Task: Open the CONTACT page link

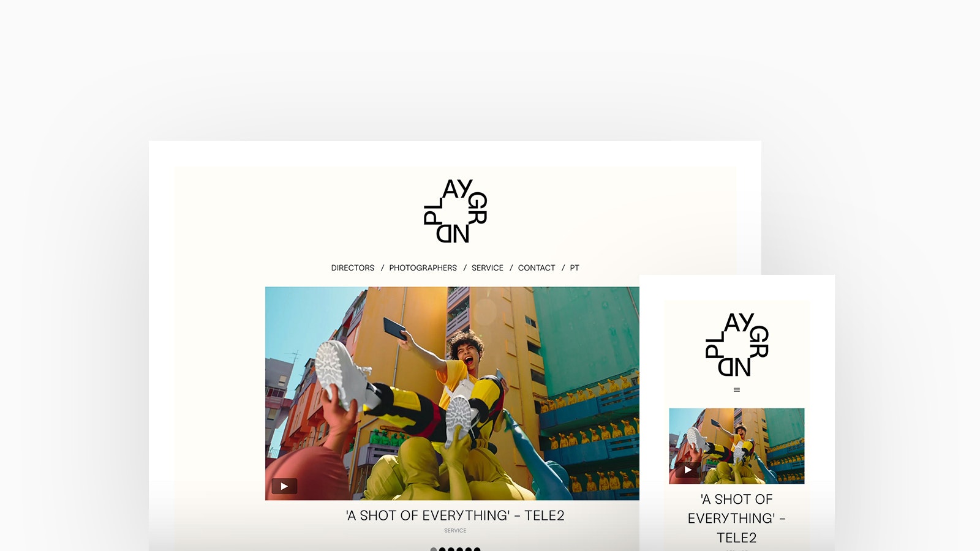Action: click(x=537, y=268)
